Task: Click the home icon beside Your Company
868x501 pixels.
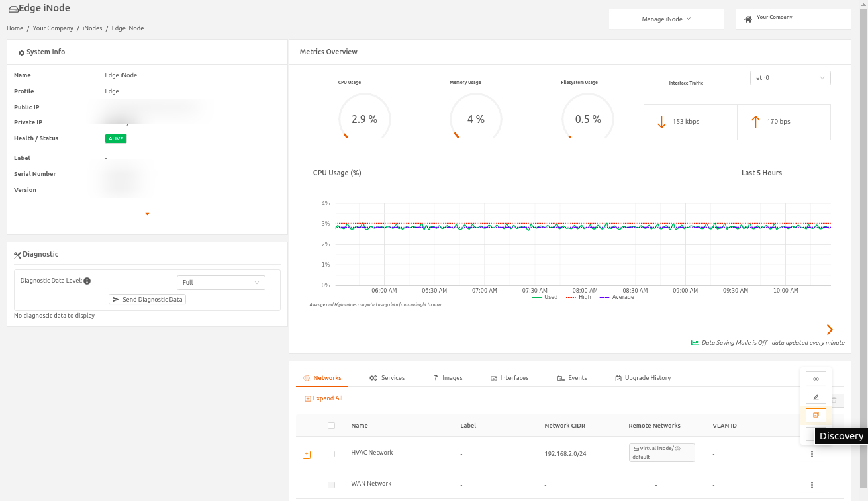Action: (748, 19)
